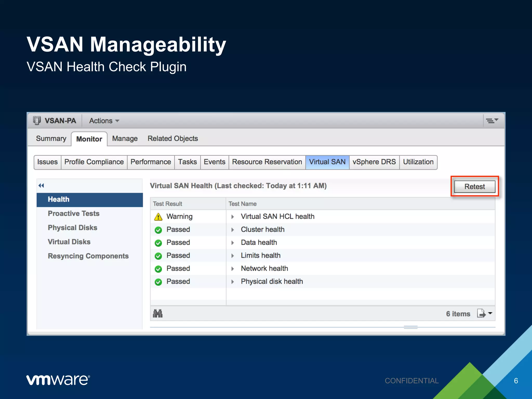
Task: Select the Resource Reservation sub-tab
Action: pos(267,162)
